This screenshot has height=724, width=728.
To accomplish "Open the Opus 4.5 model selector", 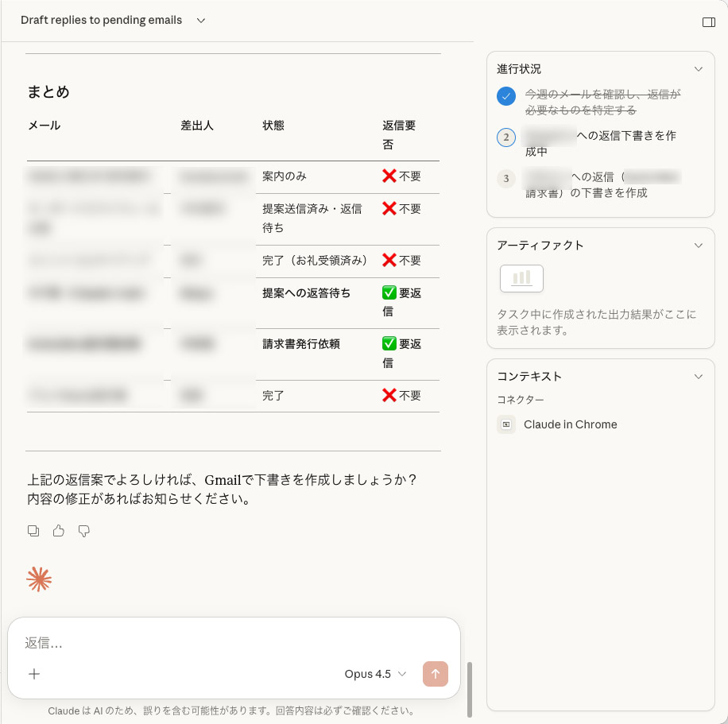I will [x=375, y=673].
